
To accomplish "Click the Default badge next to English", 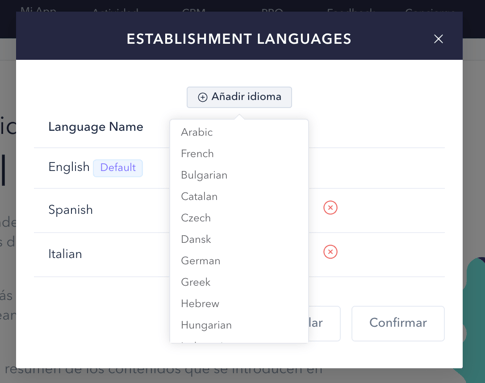I will pos(118,168).
